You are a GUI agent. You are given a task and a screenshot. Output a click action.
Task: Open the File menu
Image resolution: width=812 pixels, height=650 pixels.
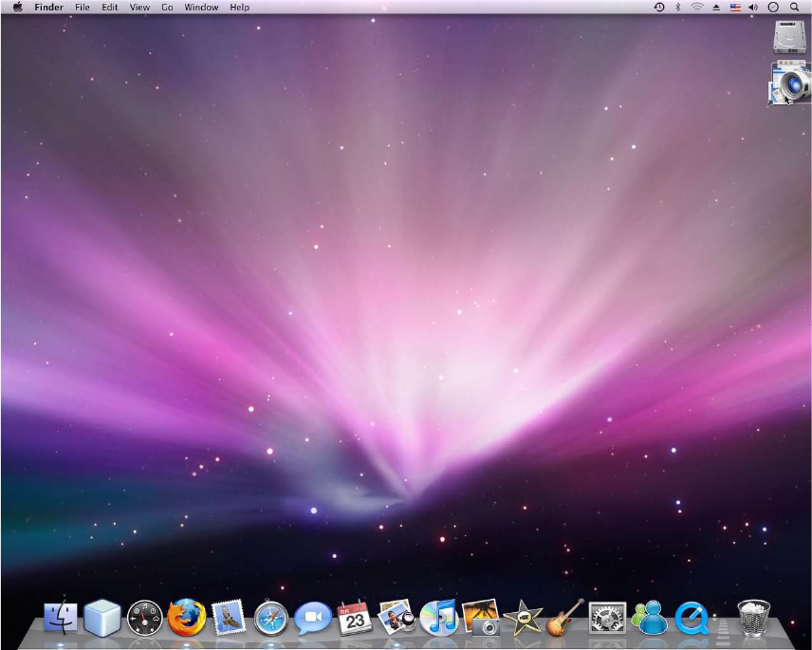pyautogui.click(x=83, y=8)
